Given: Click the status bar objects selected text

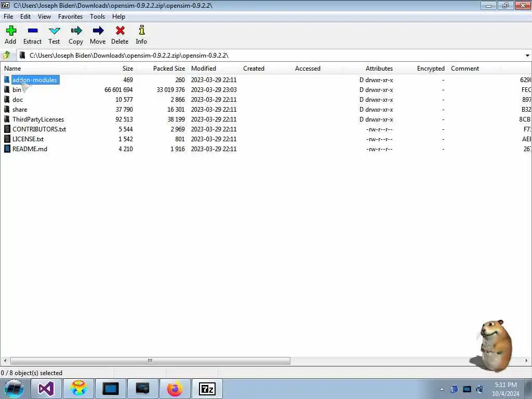Looking at the screenshot, I should (x=32, y=373).
